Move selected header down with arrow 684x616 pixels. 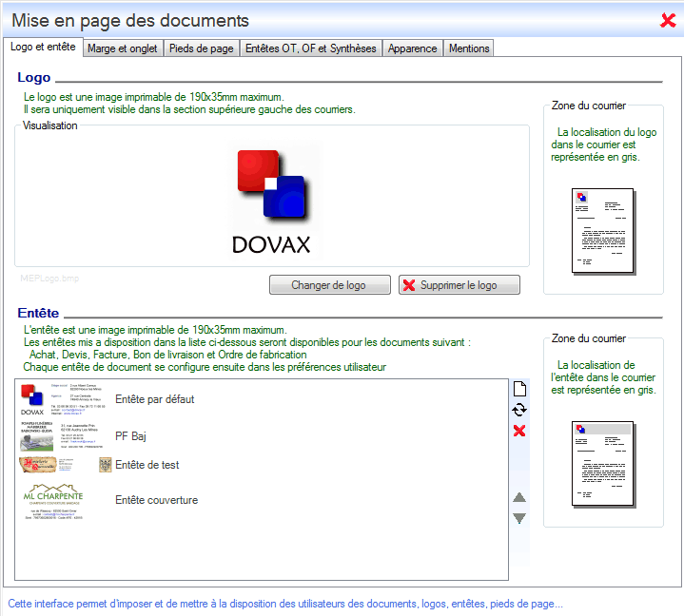(519, 518)
